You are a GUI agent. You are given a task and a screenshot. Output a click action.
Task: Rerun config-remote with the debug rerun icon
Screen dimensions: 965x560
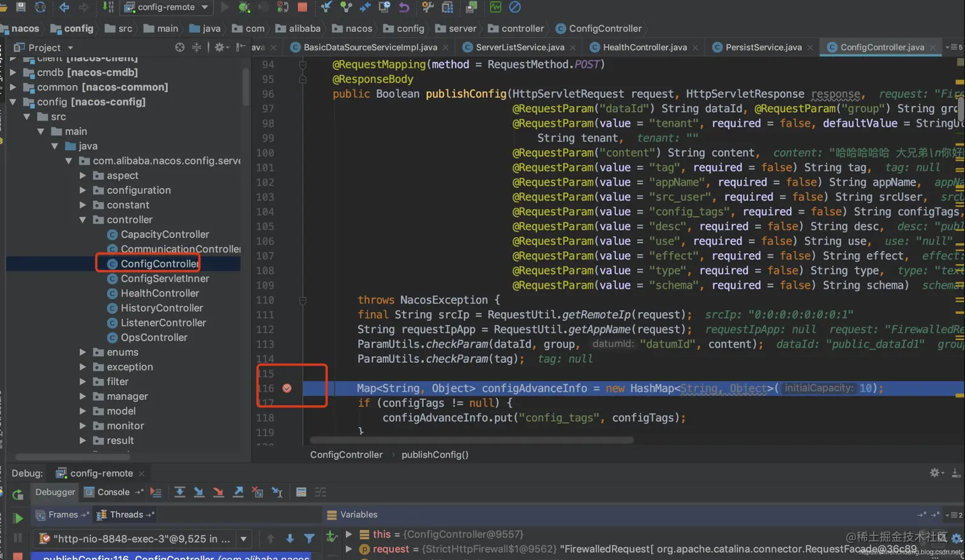point(18,494)
